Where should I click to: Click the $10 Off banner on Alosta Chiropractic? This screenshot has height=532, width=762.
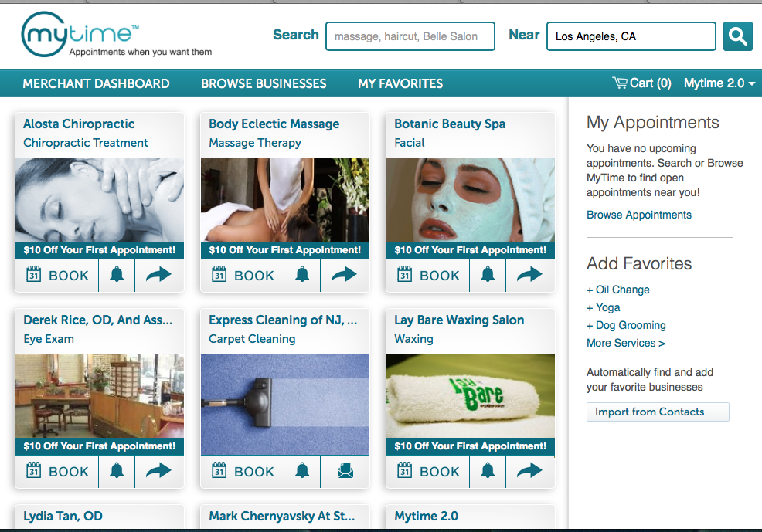click(x=100, y=250)
